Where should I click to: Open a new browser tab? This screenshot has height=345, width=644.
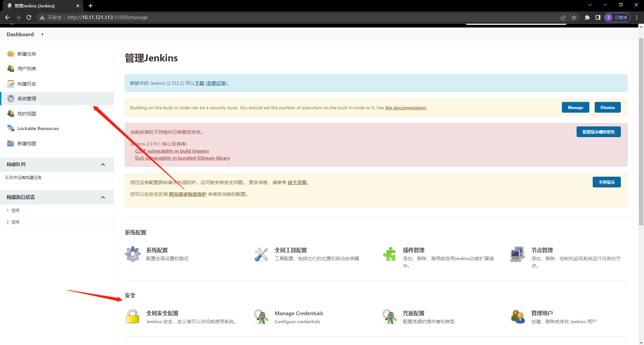coord(91,6)
